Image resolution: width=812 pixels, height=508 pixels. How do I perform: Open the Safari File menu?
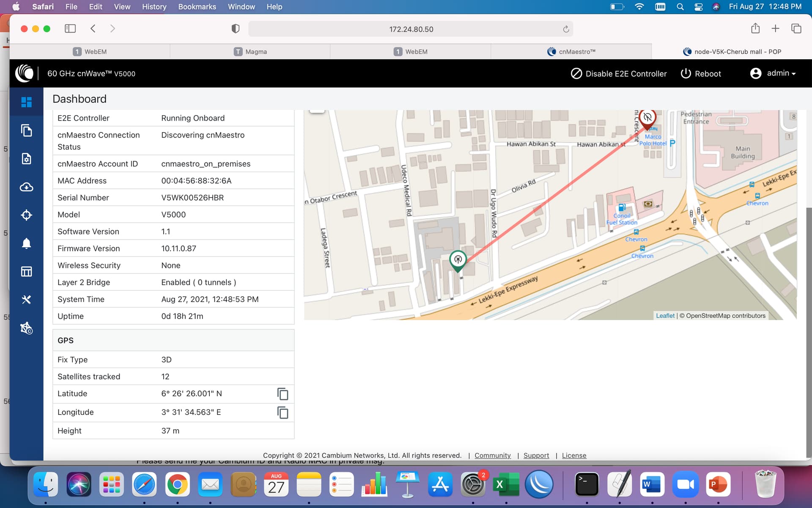point(71,7)
